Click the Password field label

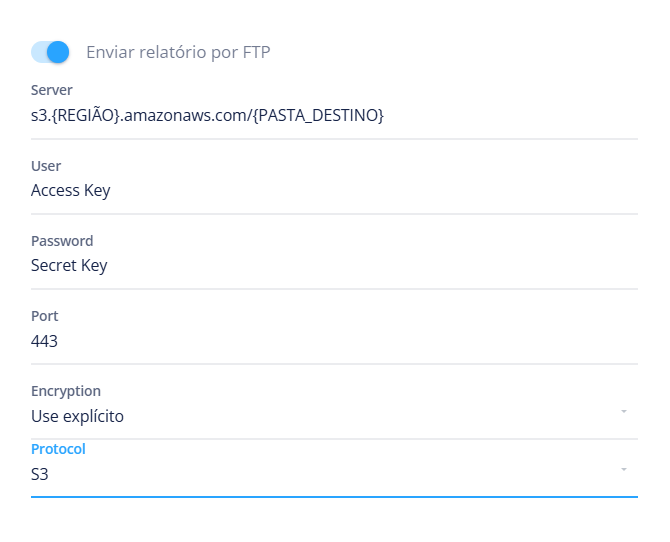(x=62, y=241)
